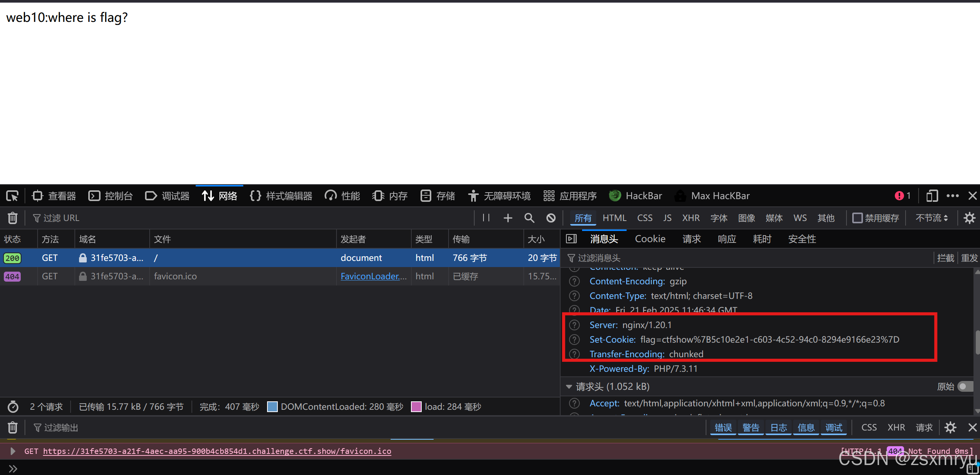Image resolution: width=980 pixels, height=475 pixels.
Task: Open the 控制台 console panel
Action: pos(111,196)
